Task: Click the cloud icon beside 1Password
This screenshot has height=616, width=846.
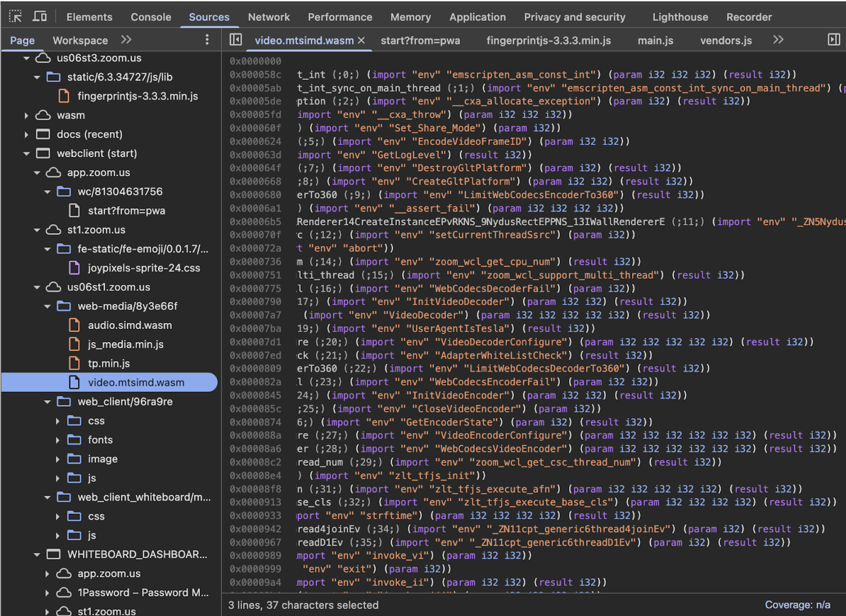Action: tap(64, 592)
